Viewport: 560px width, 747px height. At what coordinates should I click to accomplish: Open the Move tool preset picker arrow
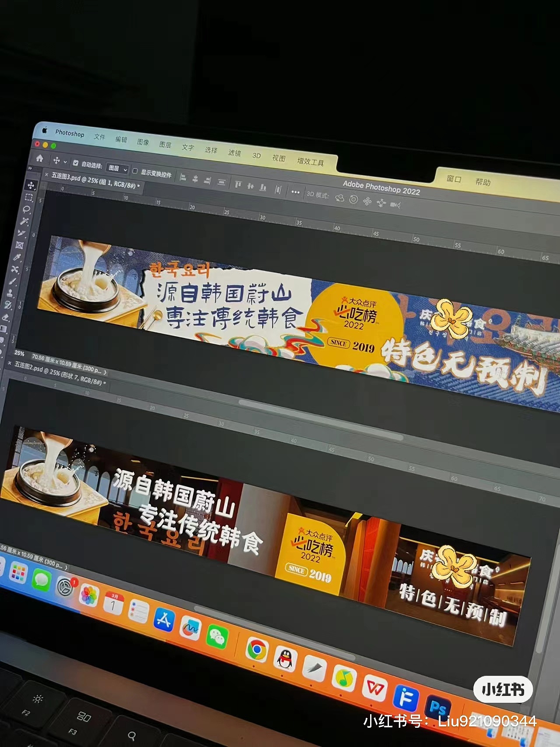pos(65,162)
